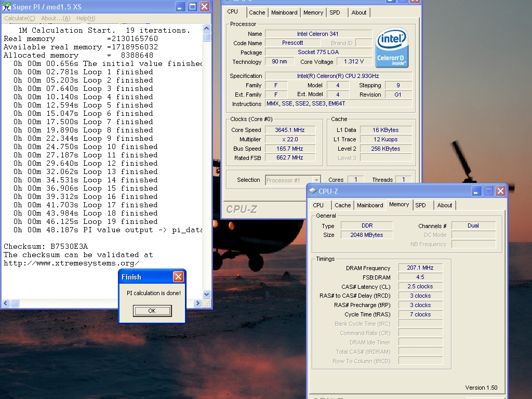Click the scroll left arrow in Super PI
532x399 pixels.
(x=6, y=303)
